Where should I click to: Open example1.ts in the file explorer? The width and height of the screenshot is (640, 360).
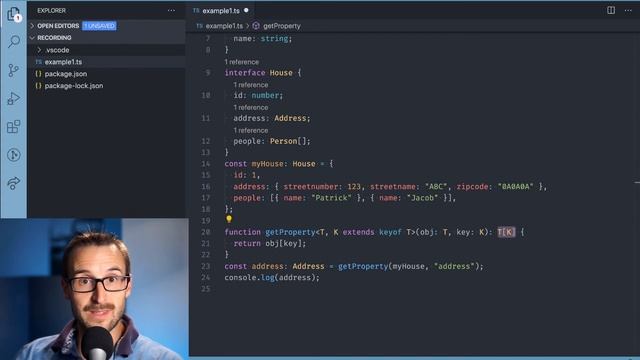106,62
